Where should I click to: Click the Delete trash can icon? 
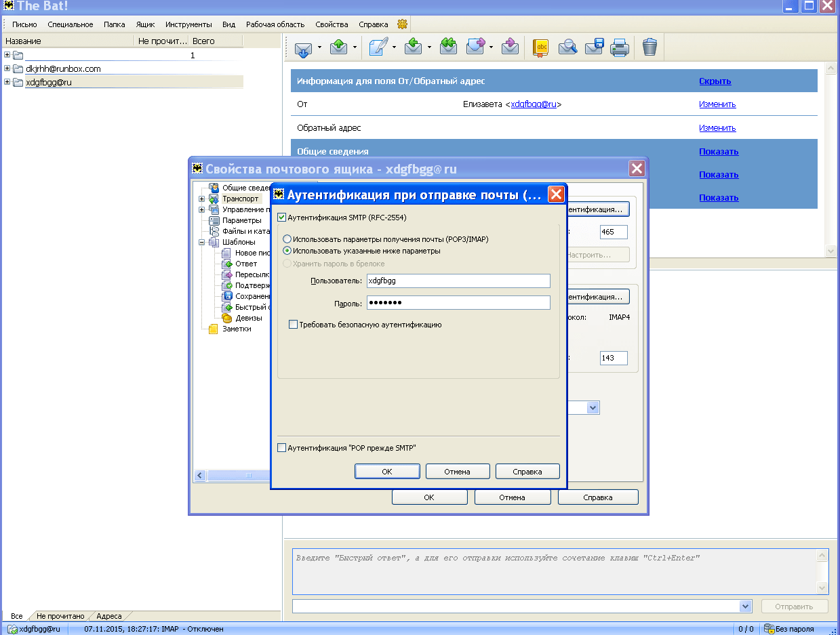coord(649,47)
